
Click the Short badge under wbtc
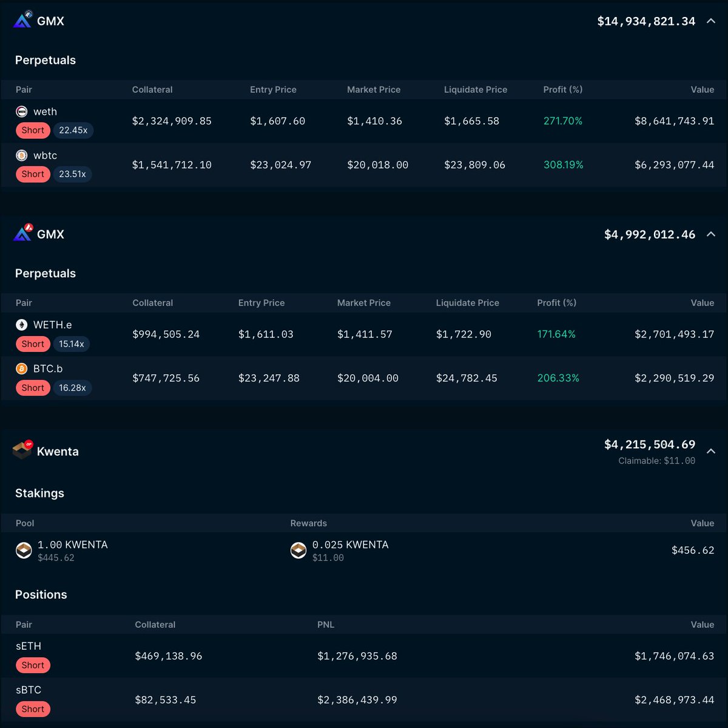pyautogui.click(x=33, y=174)
